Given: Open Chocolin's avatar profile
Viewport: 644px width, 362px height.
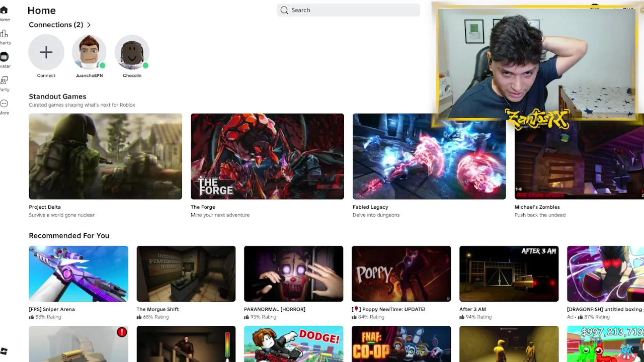Looking at the screenshot, I should [132, 52].
